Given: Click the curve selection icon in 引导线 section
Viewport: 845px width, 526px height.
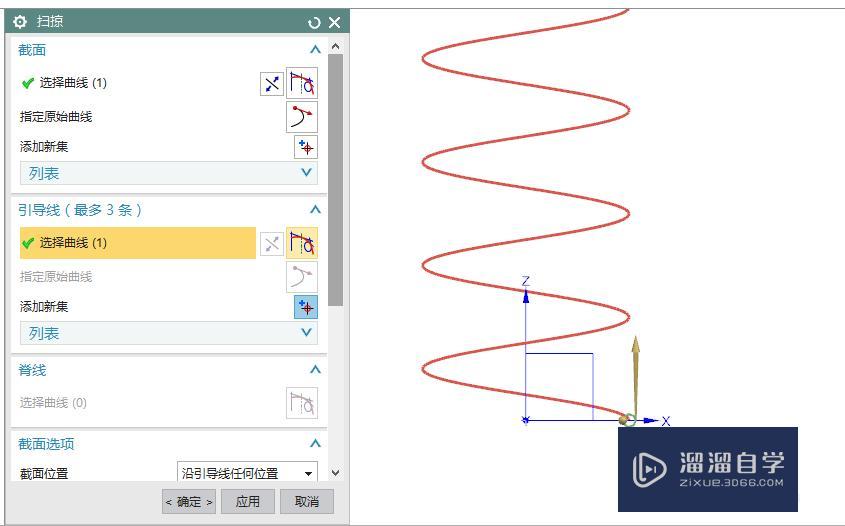Looking at the screenshot, I should [302, 243].
